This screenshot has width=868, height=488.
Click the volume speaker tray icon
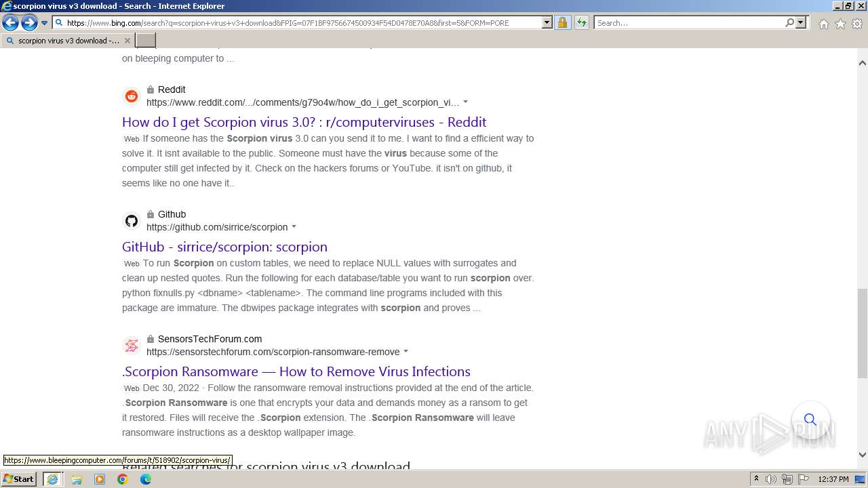771,479
